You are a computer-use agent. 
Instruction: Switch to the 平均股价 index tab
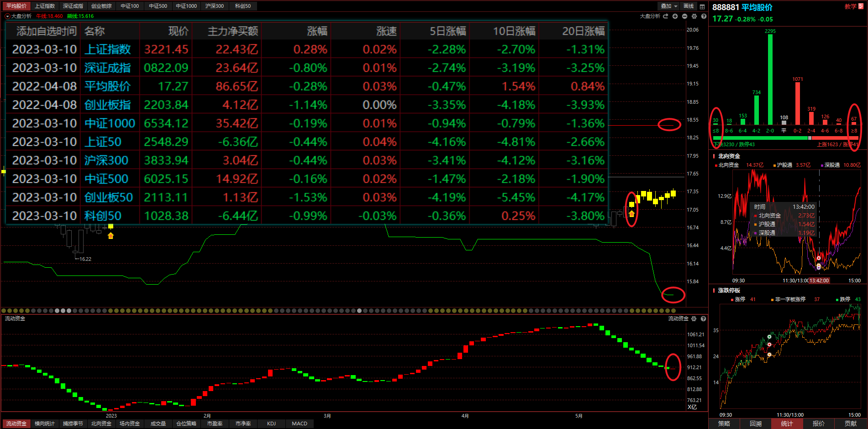point(16,6)
